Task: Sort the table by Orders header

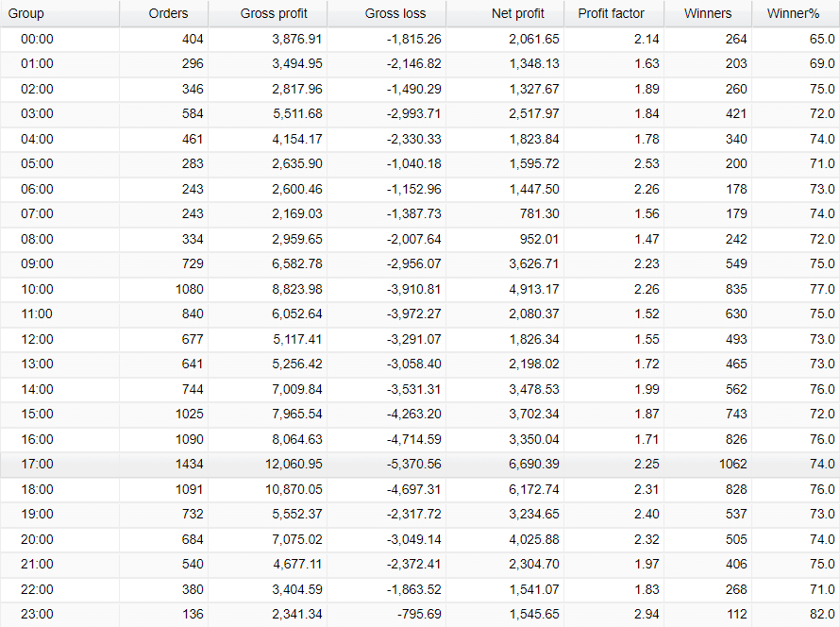Action: tap(168, 13)
